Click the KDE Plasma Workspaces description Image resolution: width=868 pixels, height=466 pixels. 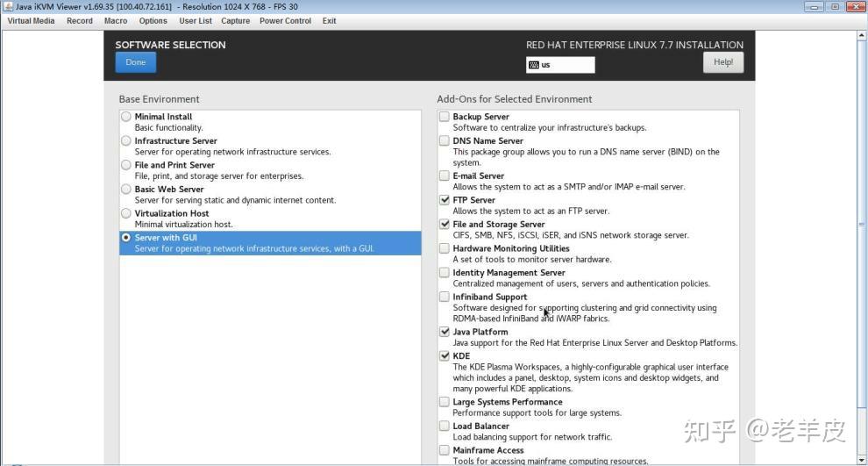[591, 378]
